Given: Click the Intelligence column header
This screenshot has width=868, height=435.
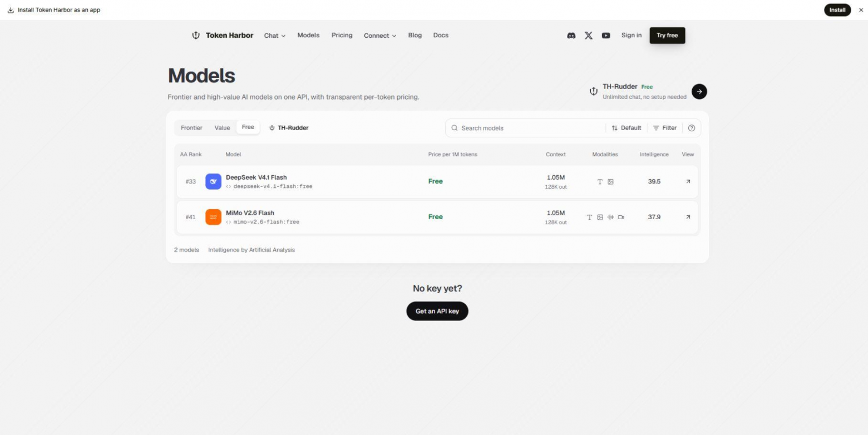Looking at the screenshot, I should pos(654,155).
